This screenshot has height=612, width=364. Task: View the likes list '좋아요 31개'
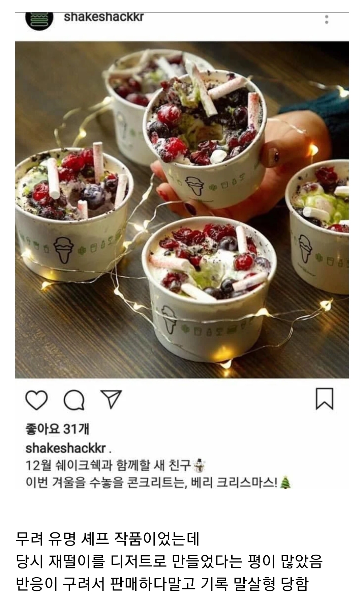coord(57,429)
